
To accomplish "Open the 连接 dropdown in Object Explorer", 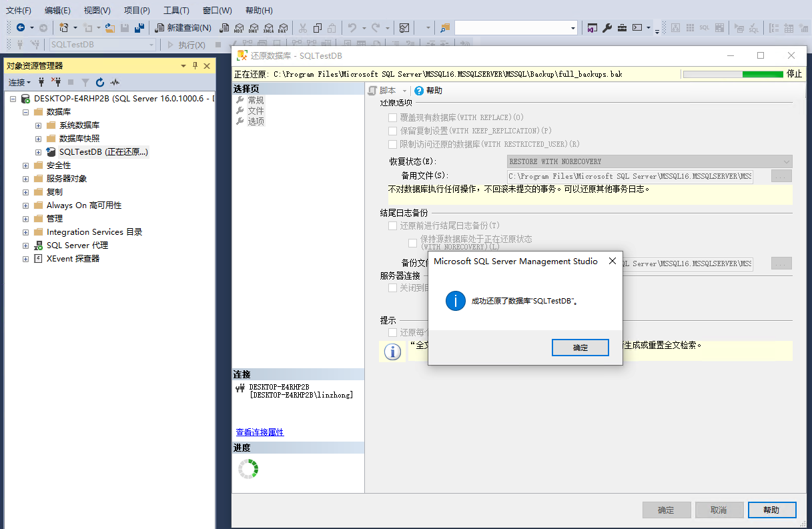I will tap(19, 82).
